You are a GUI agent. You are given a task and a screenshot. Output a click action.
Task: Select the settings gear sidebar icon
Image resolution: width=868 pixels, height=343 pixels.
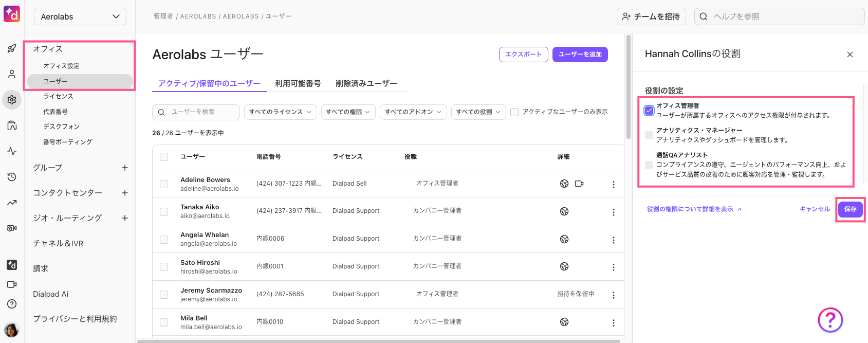[12, 100]
